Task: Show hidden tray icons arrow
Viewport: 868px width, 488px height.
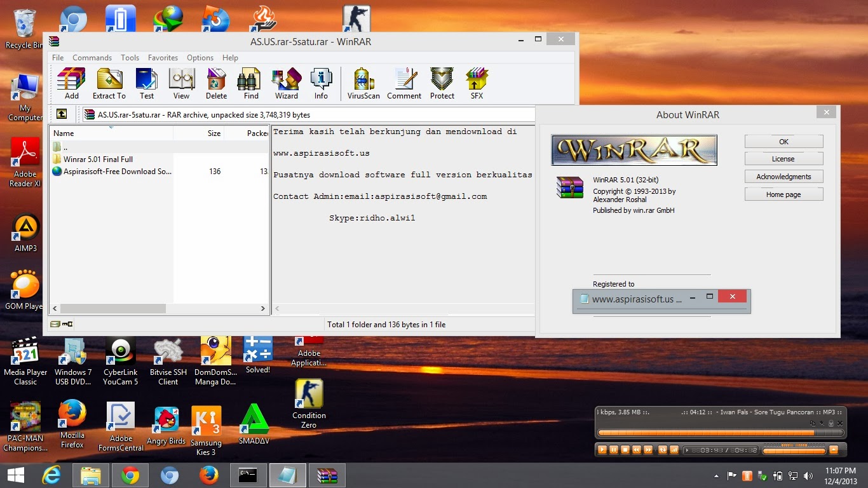Action: tap(717, 476)
